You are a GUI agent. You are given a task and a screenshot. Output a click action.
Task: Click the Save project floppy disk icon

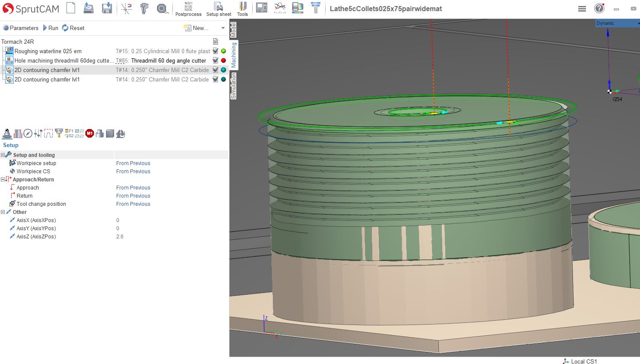[107, 8]
